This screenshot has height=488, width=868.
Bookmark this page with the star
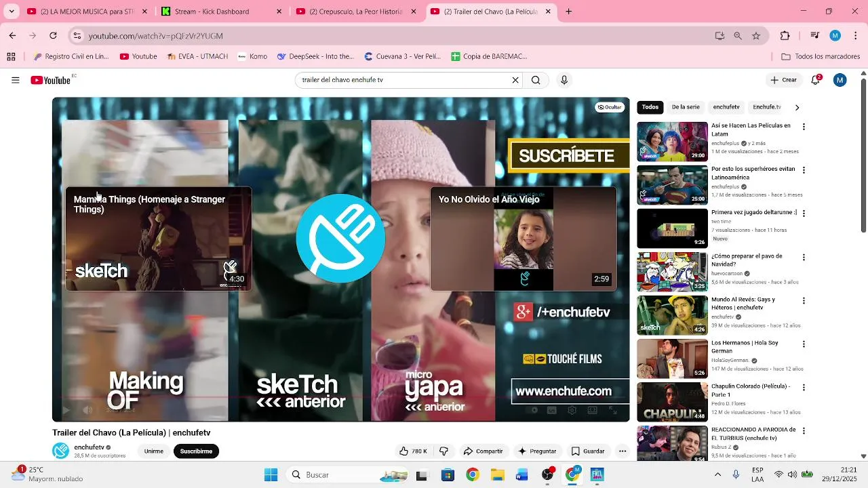(x=756, y=36)
